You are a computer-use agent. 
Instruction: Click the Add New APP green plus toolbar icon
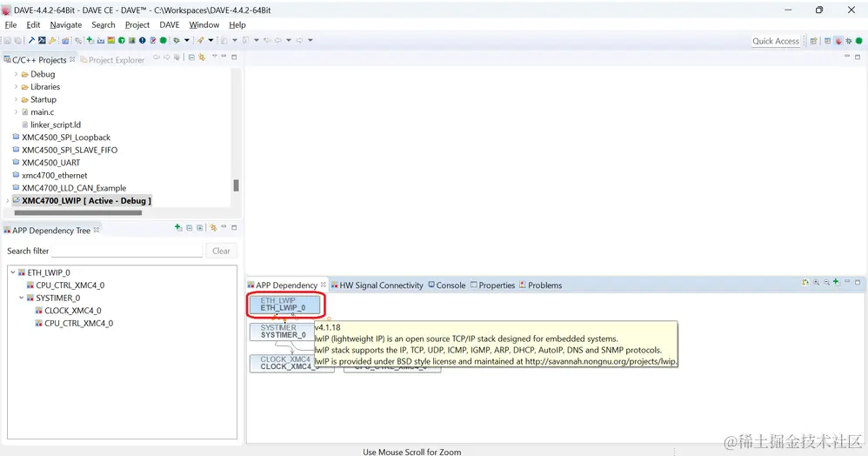coord(90,40)
